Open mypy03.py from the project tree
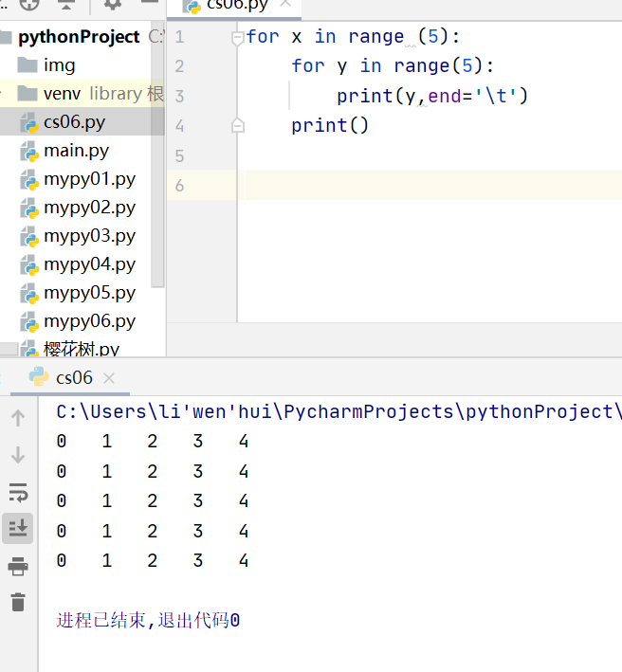Screen dimensions: 622x672 click(x=89, y=236)
